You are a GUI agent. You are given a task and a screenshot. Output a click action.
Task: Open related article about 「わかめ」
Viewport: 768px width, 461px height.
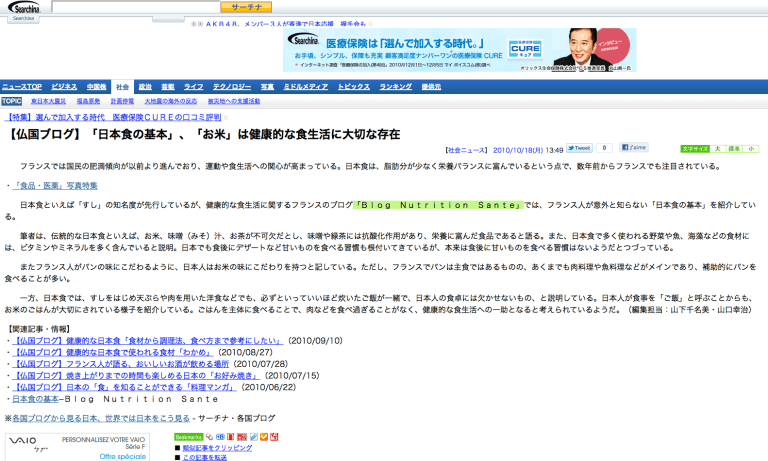(113, 352)
